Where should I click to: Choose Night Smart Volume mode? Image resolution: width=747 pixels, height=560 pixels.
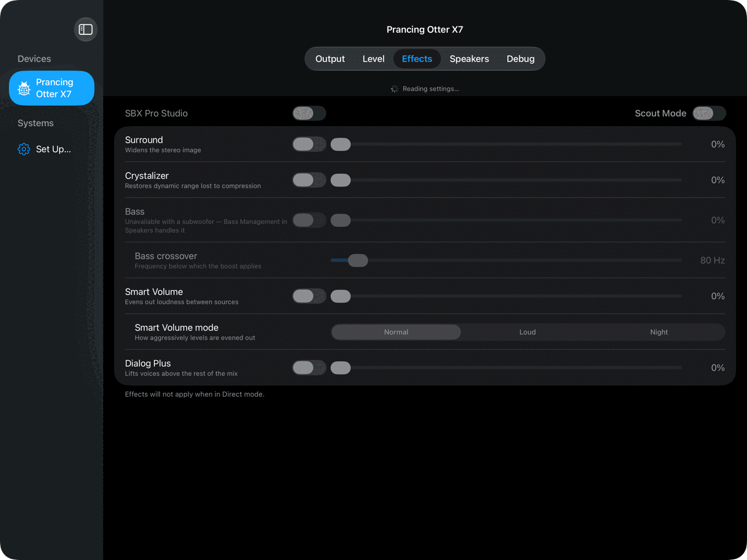(x=659, y=332)
